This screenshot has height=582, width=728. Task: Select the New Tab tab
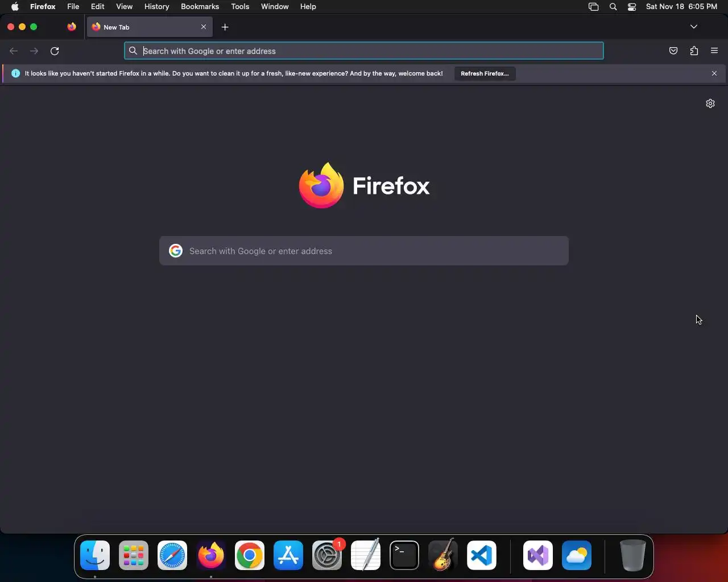click(x=150, y=27)
